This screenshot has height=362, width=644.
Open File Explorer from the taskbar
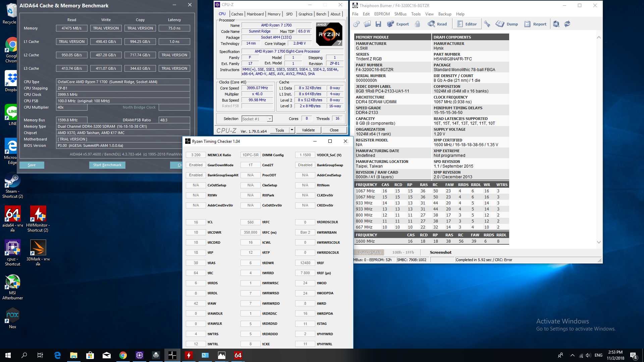74,355
